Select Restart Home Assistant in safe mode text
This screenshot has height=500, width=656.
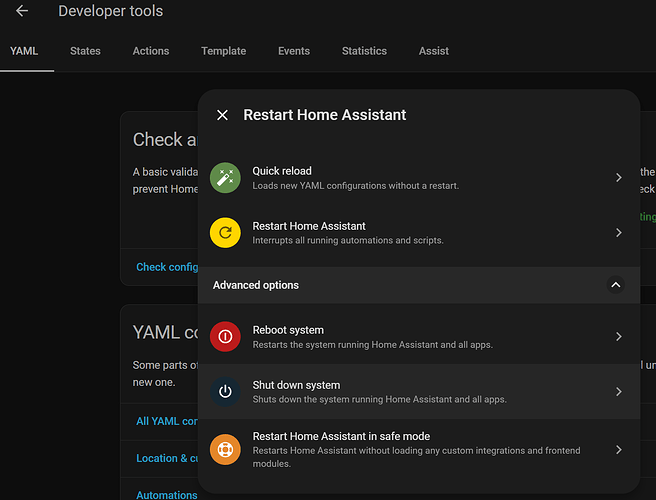pyautogui.click(x=341, y=436)
